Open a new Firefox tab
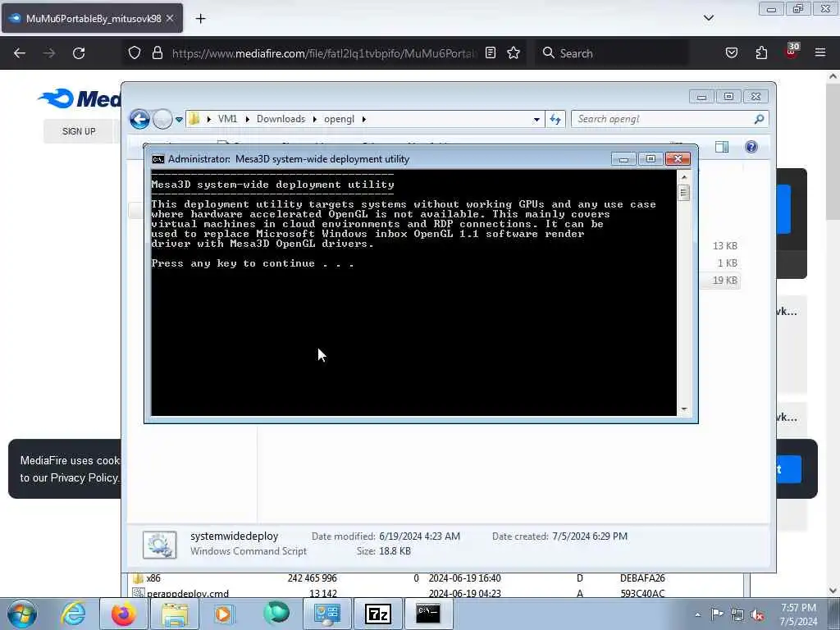The image size is (840, 630). (200, 19)
